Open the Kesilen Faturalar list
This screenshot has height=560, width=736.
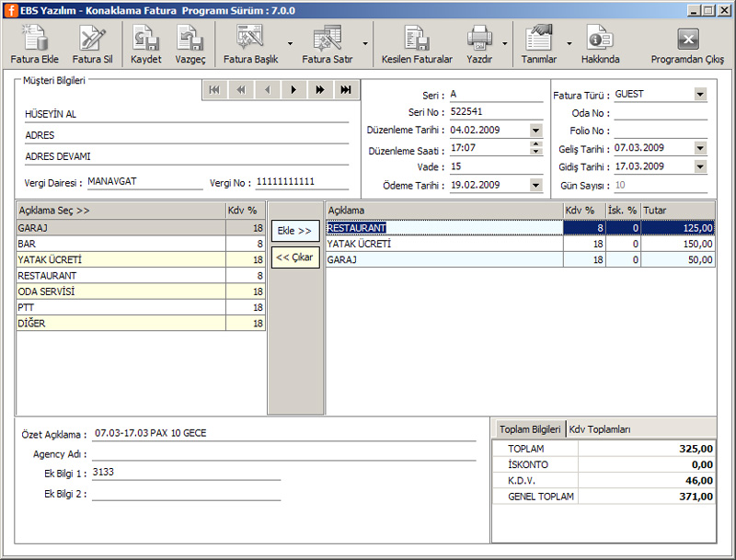tap(417, 43)
